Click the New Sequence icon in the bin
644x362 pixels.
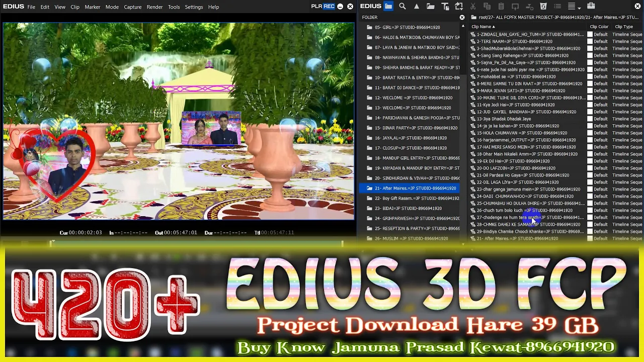(x=459, y=7)
